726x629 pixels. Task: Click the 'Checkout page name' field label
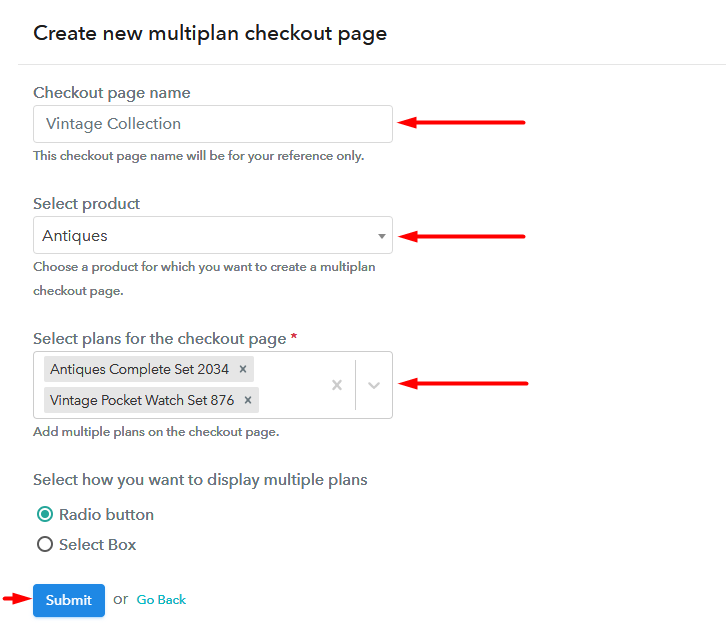click(x=112, y=93)
